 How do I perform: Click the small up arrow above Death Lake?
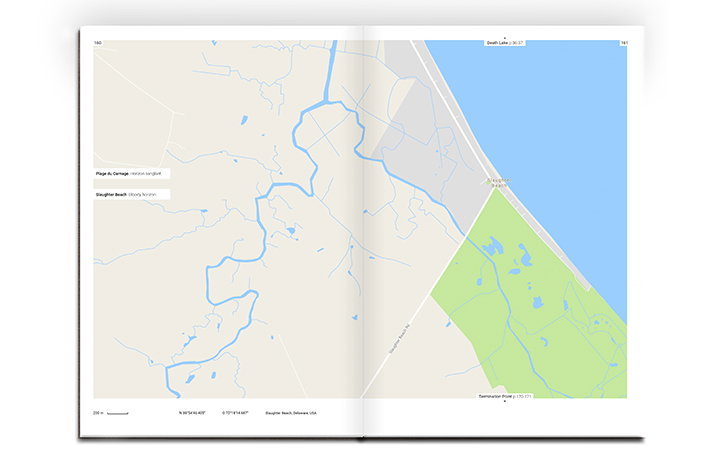pos(505,38)
